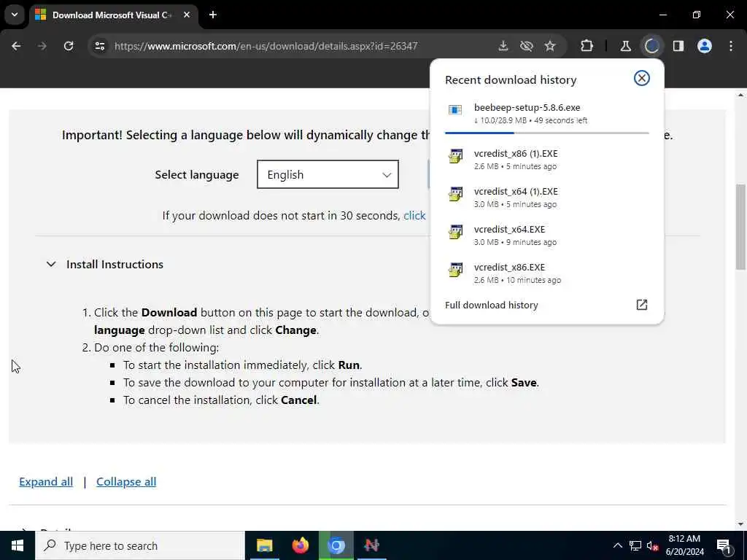This screenshot has width=747, height=560.
Task: Click the downloads progress icon in toolbar
Action: (651, 46)
